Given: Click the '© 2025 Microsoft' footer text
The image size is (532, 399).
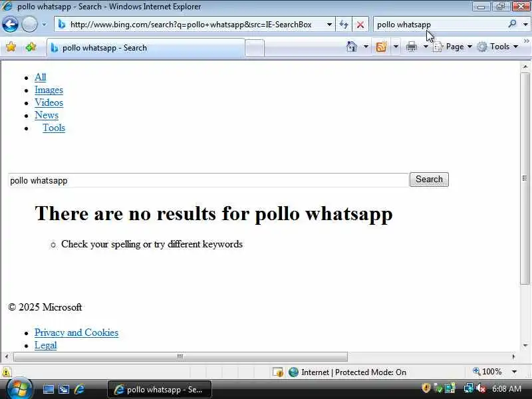Looking at the screenshot, I should [x=45, y=307].
